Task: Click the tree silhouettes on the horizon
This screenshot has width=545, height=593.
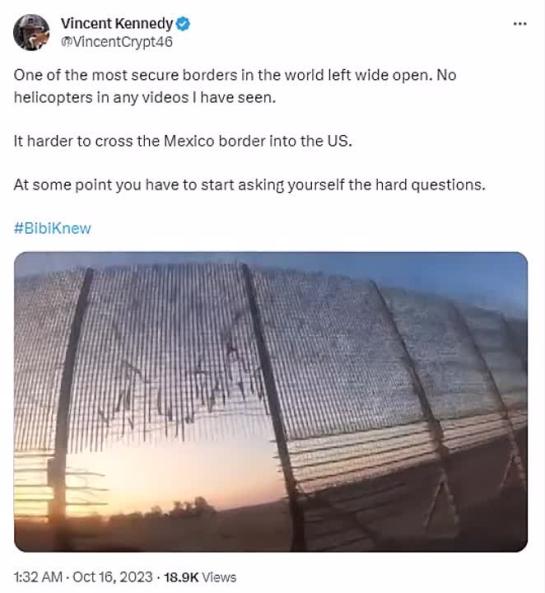Action: (185, 508)
